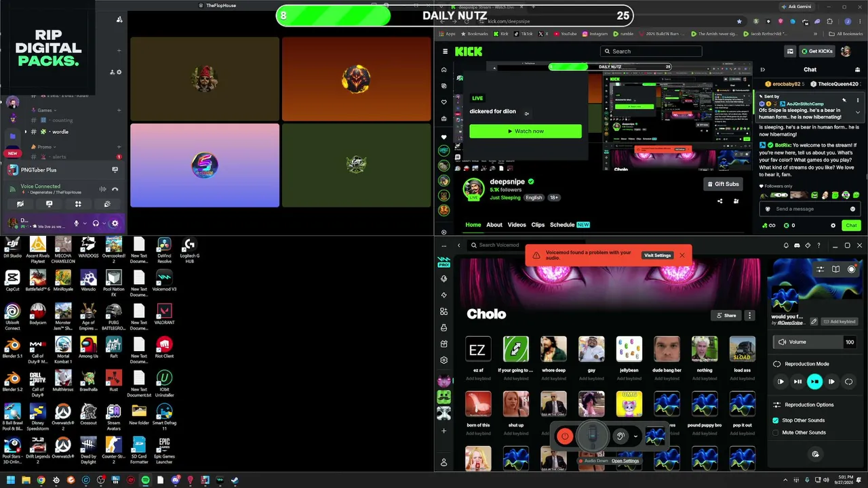Click the Get KICKs button
This screenshot has height=488, width=868.
[816, 52]
